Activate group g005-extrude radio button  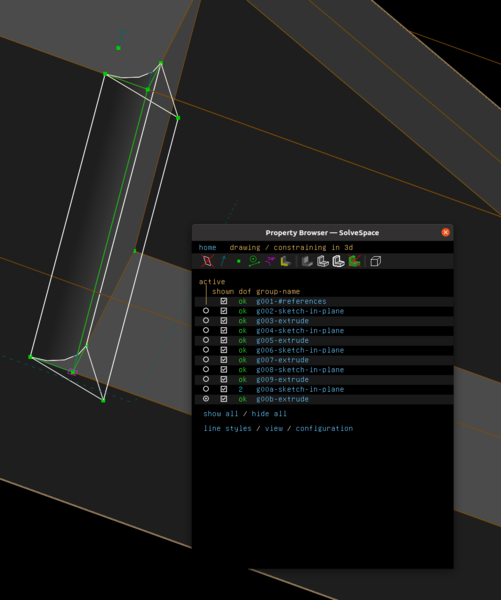pos(206,340)
